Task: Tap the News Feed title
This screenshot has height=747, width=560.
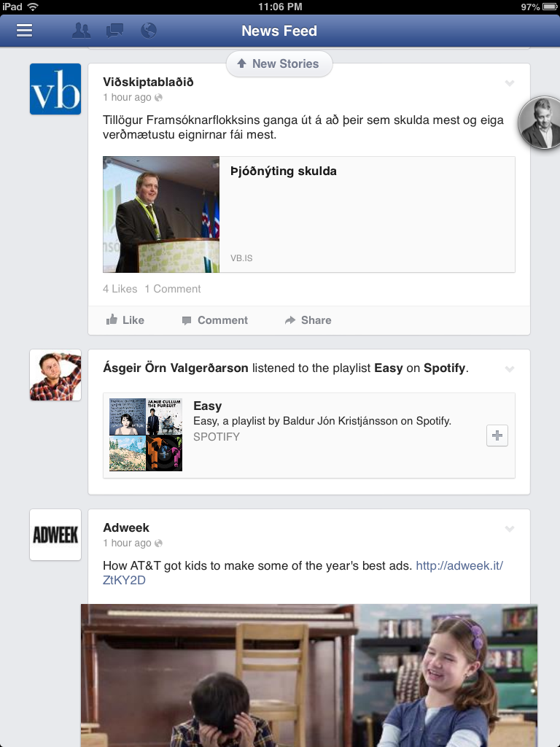Action: point(279,31)
